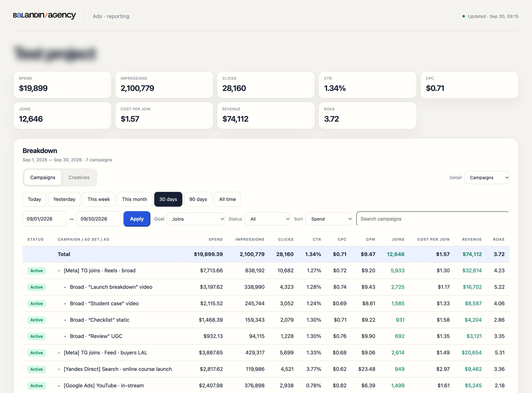
Task: Collapse the Meta Reels broad campaign row
Action: click(59, 271)
